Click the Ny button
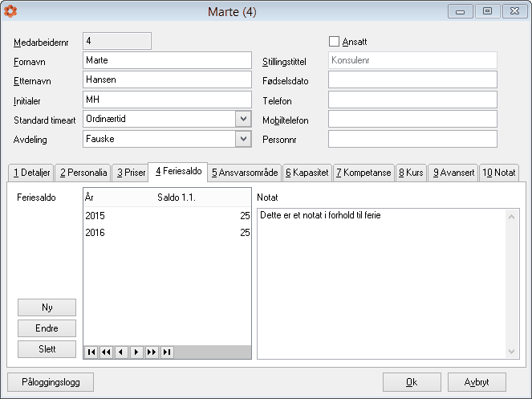Image resolution: width=532 pixels, height=399 pixels. tap(47, 307)
